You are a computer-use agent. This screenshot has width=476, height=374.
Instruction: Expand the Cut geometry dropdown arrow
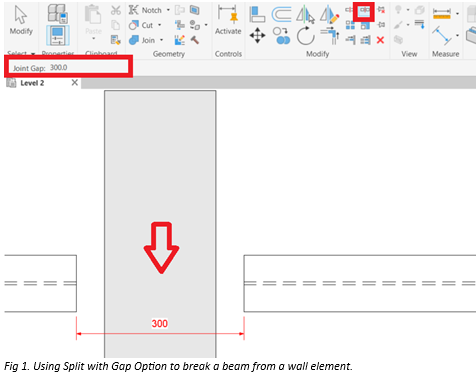159,25
